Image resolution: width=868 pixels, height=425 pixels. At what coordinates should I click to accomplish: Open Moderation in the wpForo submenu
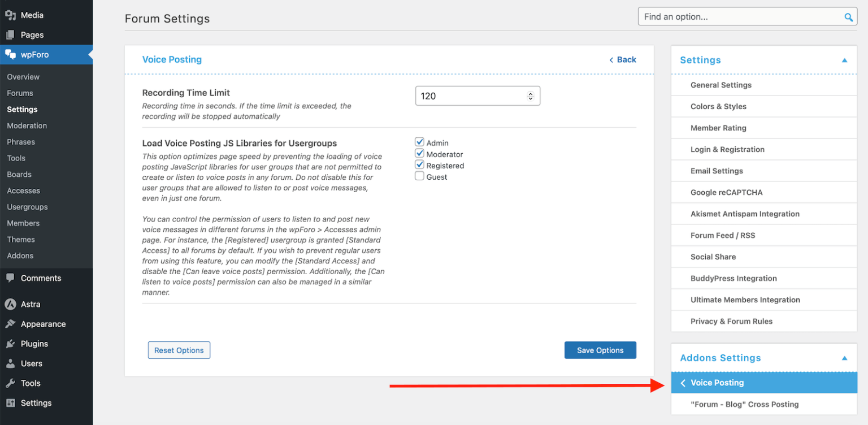(x=27, y=125)
